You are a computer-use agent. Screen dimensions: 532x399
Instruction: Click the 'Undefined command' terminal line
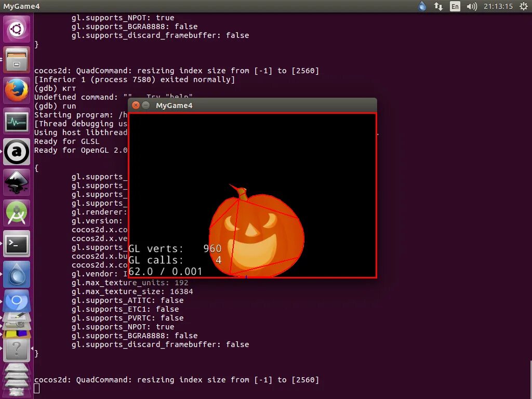coord(114,97)
